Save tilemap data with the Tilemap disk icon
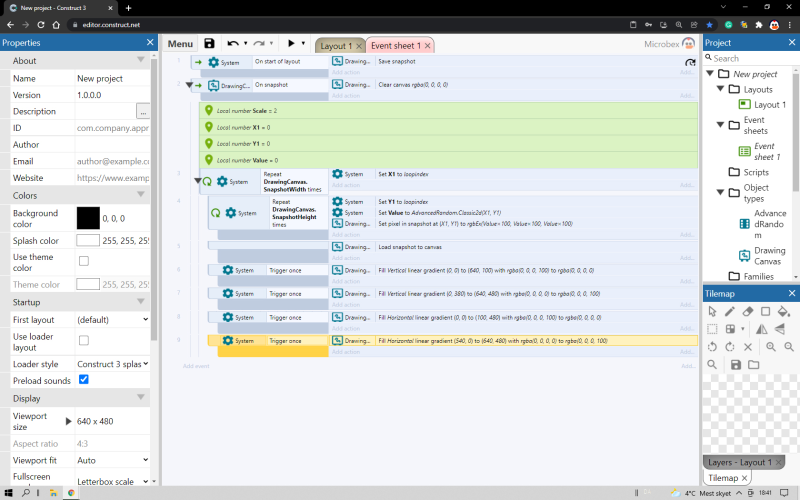 point(736,364)
